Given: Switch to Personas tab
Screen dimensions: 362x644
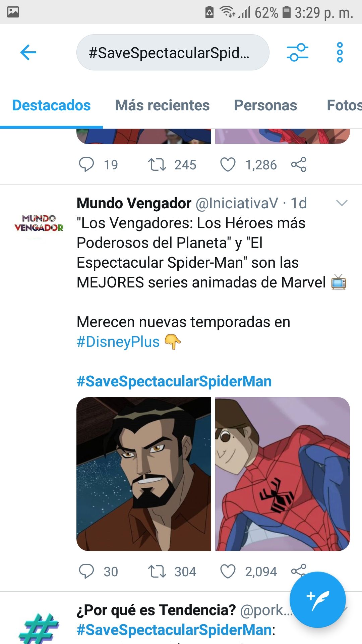Looking at the screenshot, I should click(x=265, y=105).
